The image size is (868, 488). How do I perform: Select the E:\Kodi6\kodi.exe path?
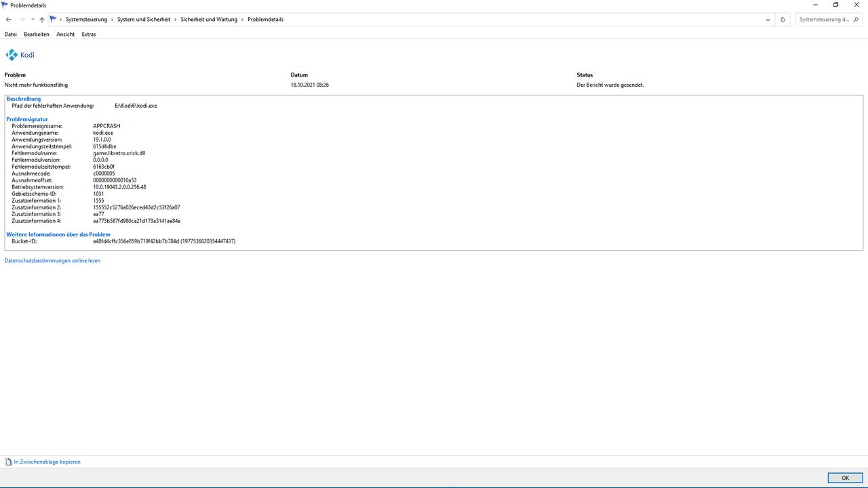(136, 106)
